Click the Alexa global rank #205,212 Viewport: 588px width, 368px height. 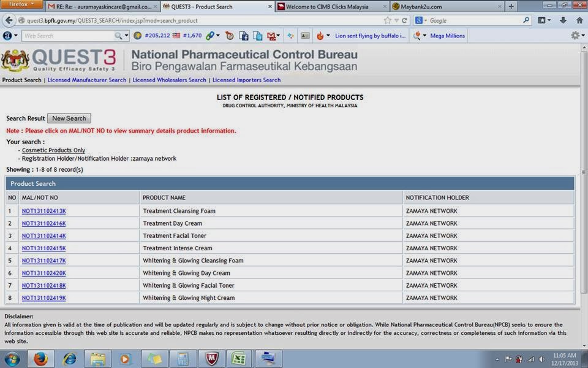point(153,36)
